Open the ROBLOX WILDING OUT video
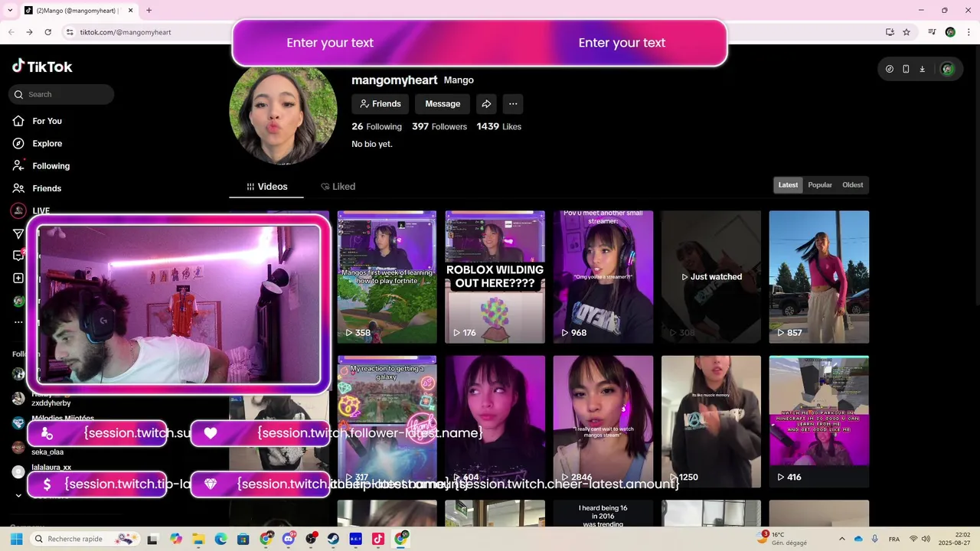This screenshot has width=980, height=551. coord(495,277)
